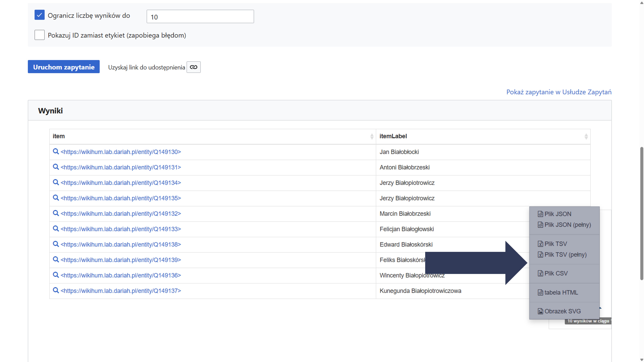
Task: Click magnifier icon beside entity Q149130
Action: (x=56, y=152)
